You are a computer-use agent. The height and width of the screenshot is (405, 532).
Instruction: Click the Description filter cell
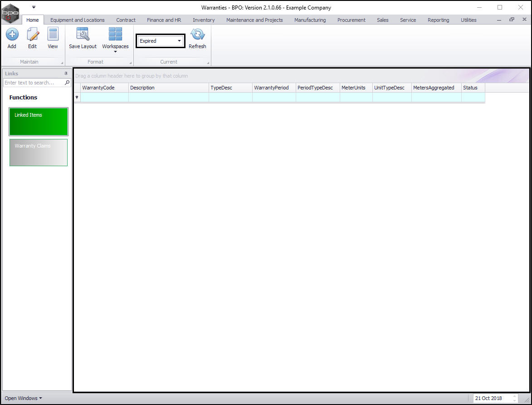[169, 97]
